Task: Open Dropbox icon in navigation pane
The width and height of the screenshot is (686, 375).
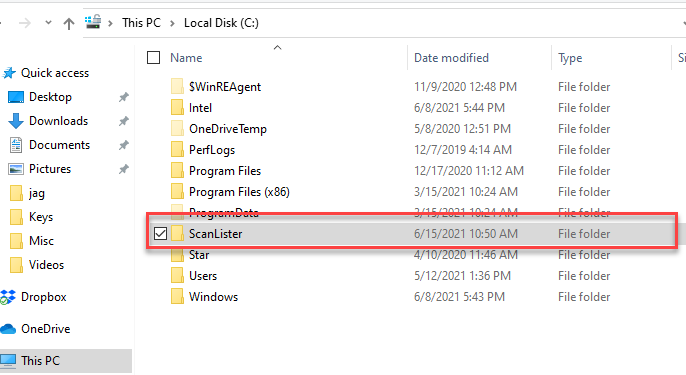Action: coord(8,297)
